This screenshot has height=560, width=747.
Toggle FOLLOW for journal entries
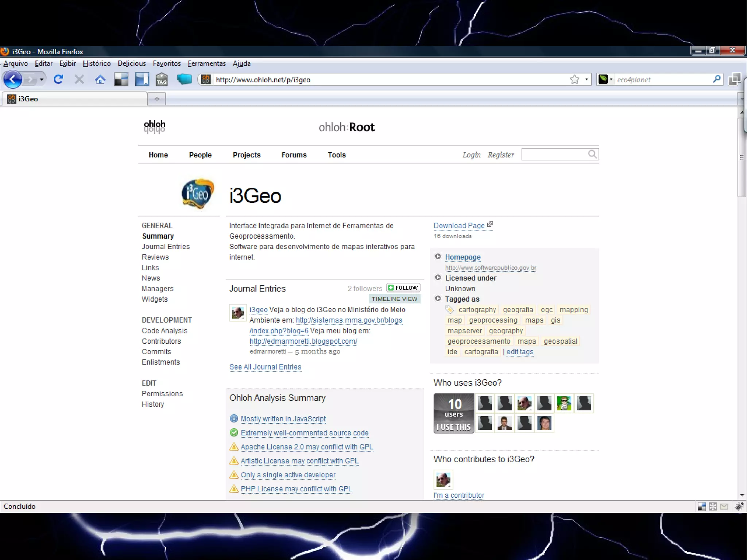tap(403, 288)
